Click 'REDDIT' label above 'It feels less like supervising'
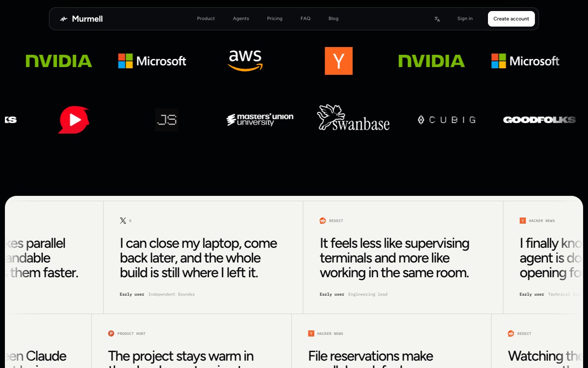This screenshot has width=588, height=368. pos(336,221)
